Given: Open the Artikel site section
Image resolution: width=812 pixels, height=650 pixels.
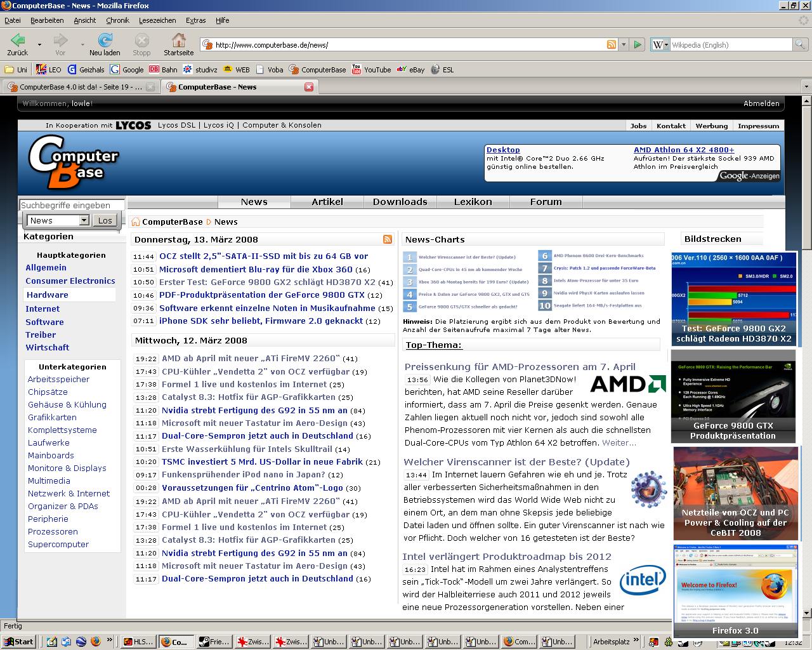Looking at the screenshot, I should [327, 202].
